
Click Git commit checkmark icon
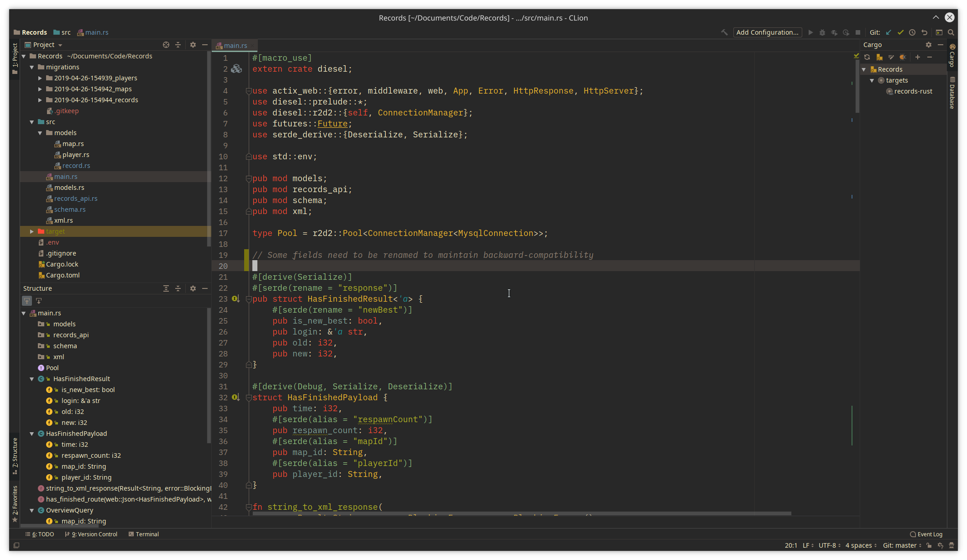coord(900,32)
